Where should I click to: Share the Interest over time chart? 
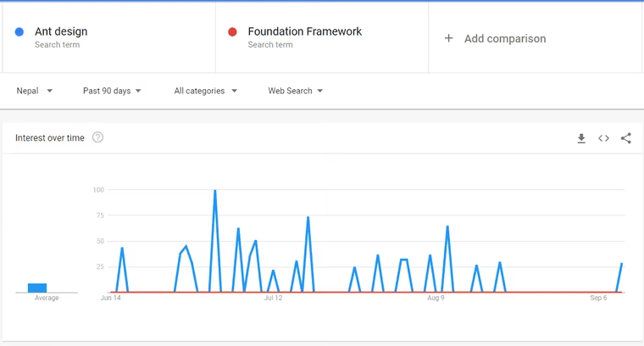(x=626, y=138)
